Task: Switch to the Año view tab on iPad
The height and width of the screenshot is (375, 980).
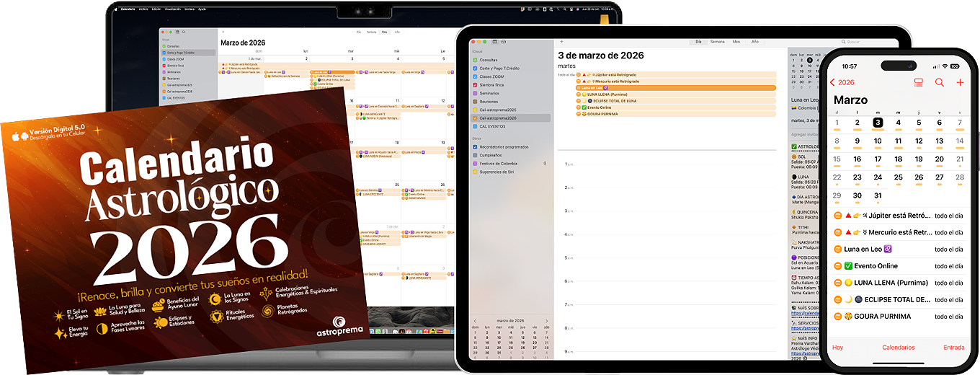Action: 754,42
